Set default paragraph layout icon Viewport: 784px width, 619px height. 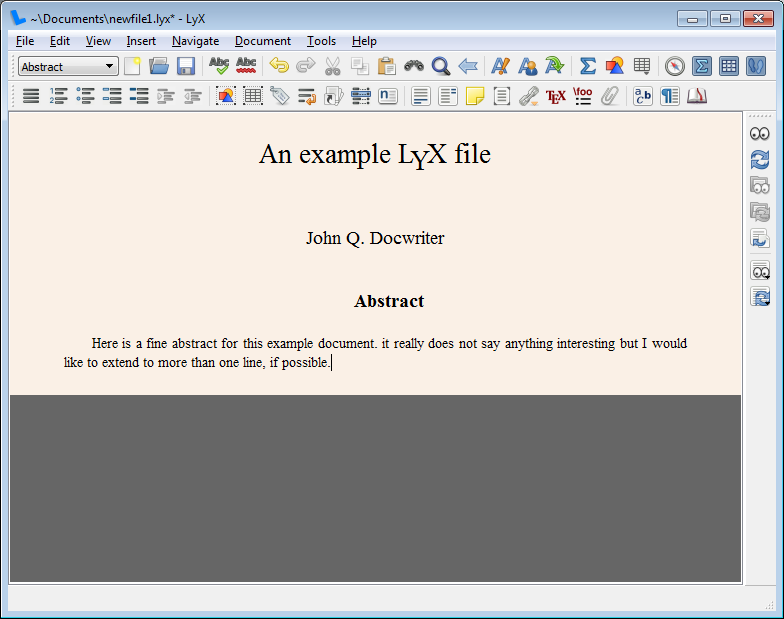(x=31, y=96)
